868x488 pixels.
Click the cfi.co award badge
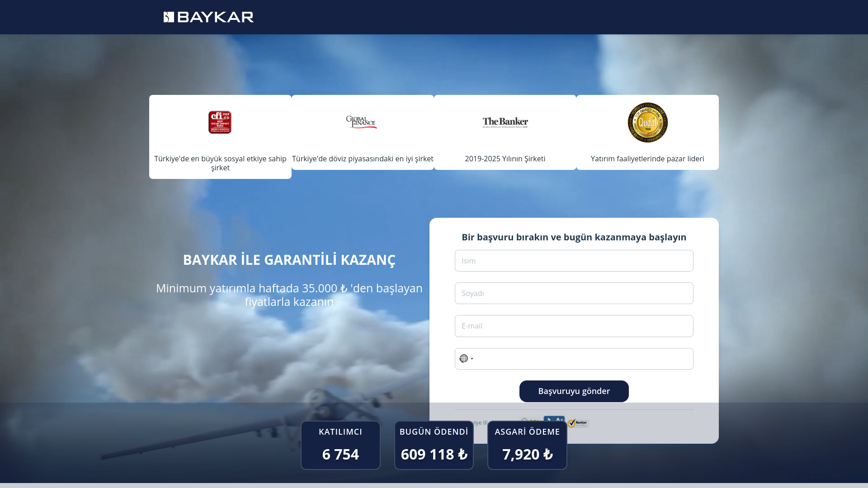[x=220, y=122]
